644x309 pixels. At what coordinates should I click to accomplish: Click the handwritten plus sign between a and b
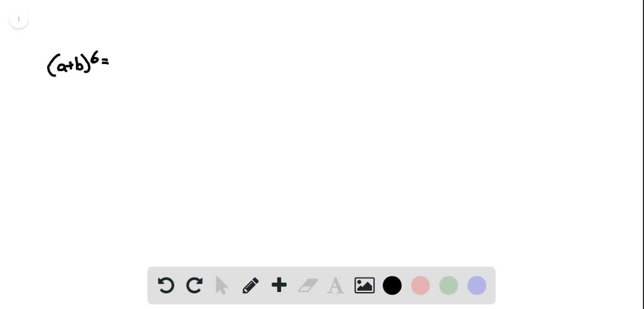tap(70, 67)
